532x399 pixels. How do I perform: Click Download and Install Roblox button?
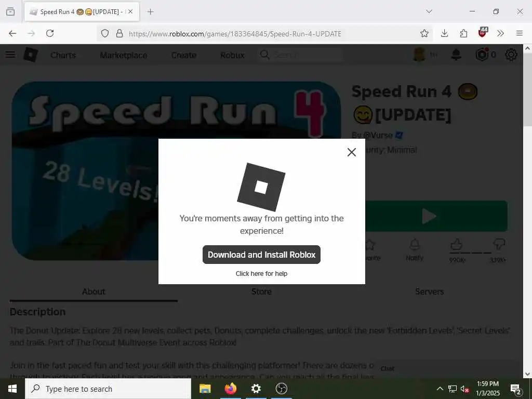click(x=261, y=255)
